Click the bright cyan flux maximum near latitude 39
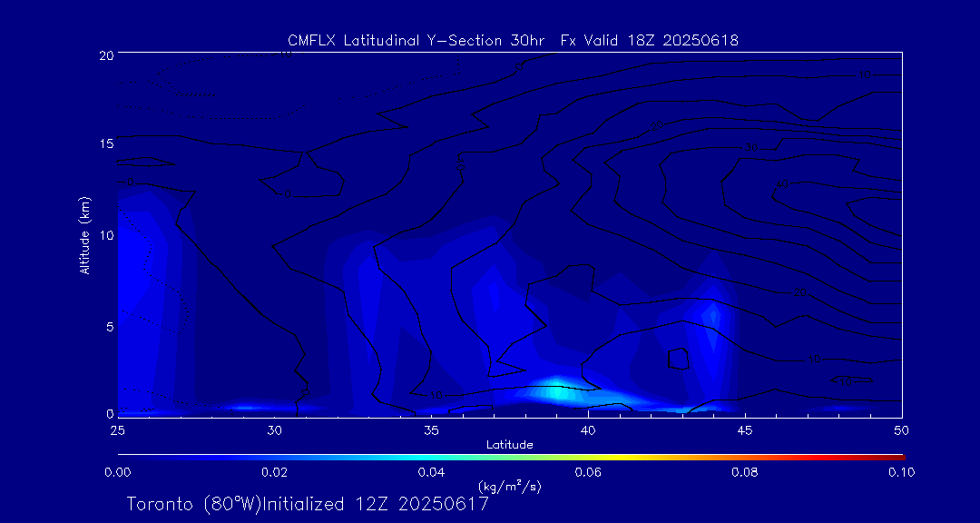Image resolution: width=980 pixels, height=523 pixels. point(558,391)
